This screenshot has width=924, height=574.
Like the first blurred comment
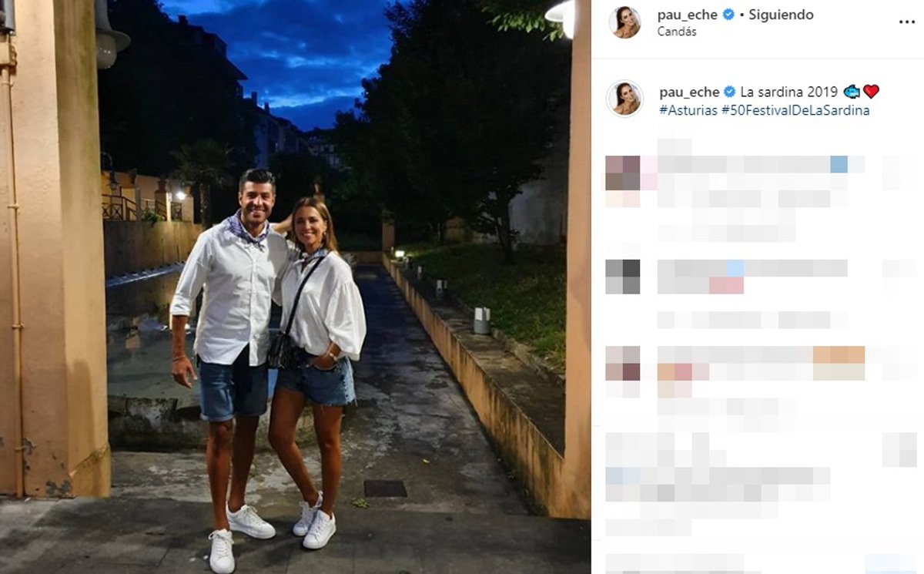899,173
